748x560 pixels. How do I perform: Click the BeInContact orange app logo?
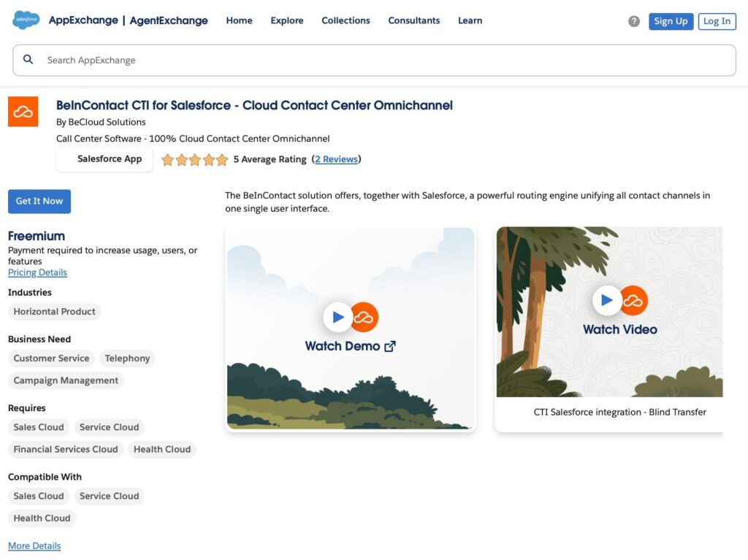tap(23, 111)
